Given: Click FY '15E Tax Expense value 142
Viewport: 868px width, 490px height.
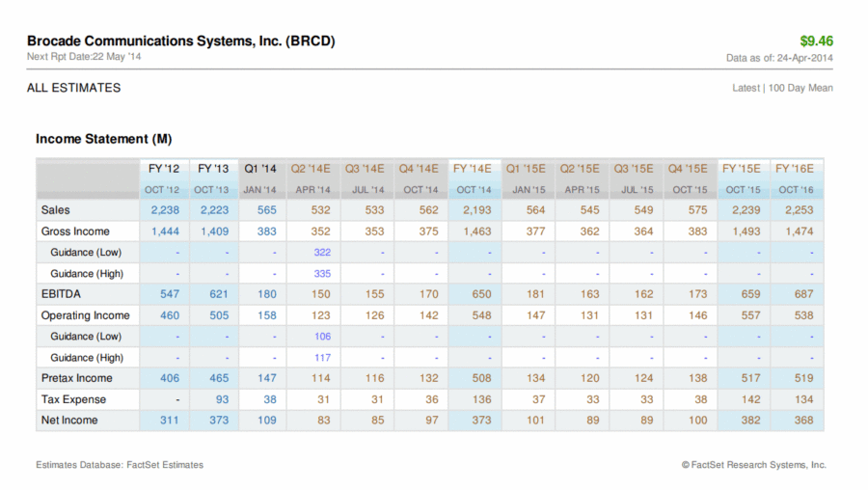Looking at the screenshot, I should pos(750,399).
